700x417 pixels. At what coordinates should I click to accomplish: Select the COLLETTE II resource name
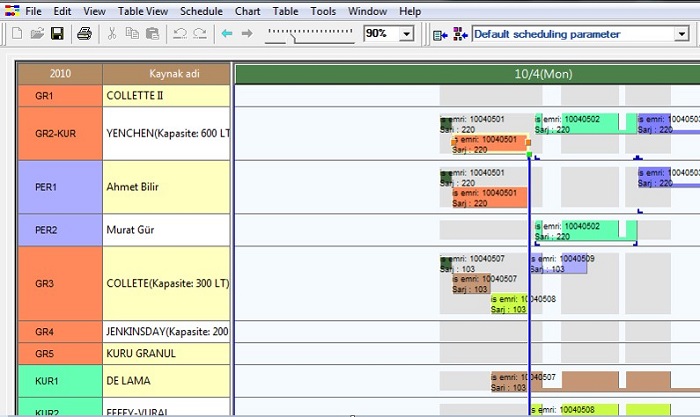tap(166, 96)
